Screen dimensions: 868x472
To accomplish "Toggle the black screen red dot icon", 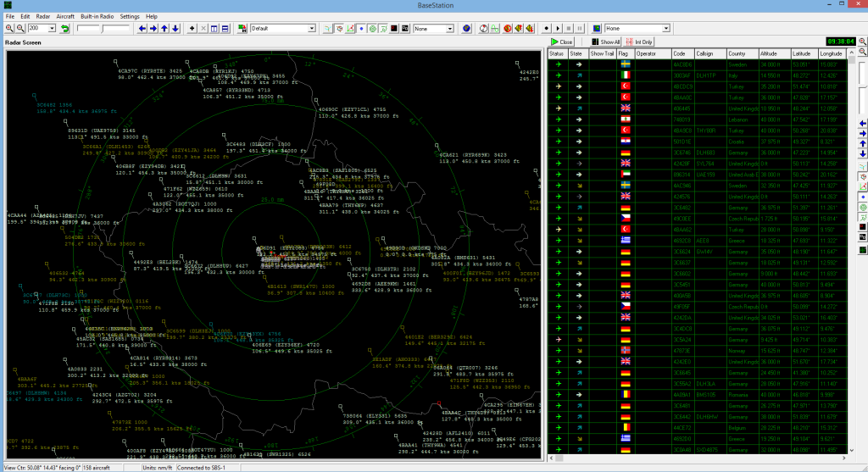I will [394, 28].
